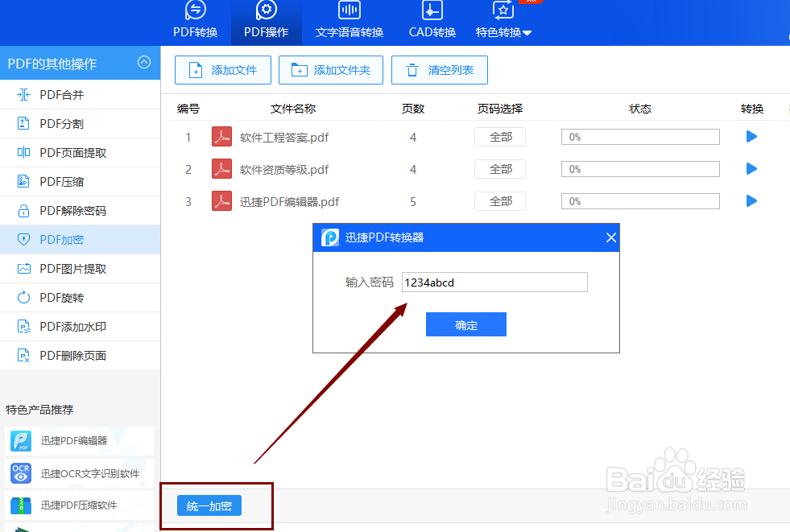Click the 统一加密 button
Image resolution: width=790 pixels, height=532 pixels.
[209, 505]
